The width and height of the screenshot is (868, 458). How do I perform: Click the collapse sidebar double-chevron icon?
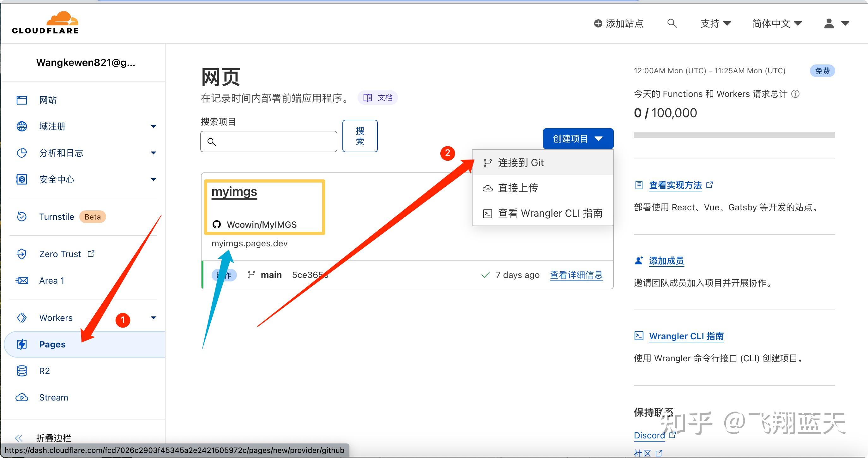19,438
